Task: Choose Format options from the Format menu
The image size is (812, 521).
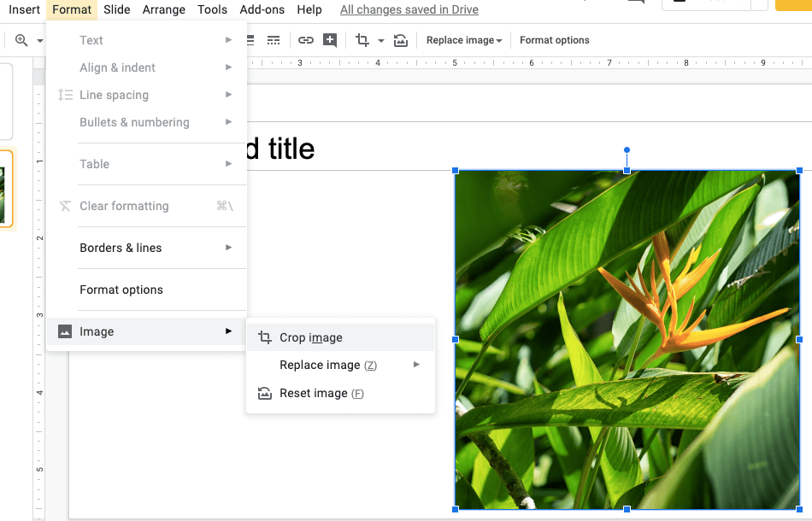Action: (121, 290)
